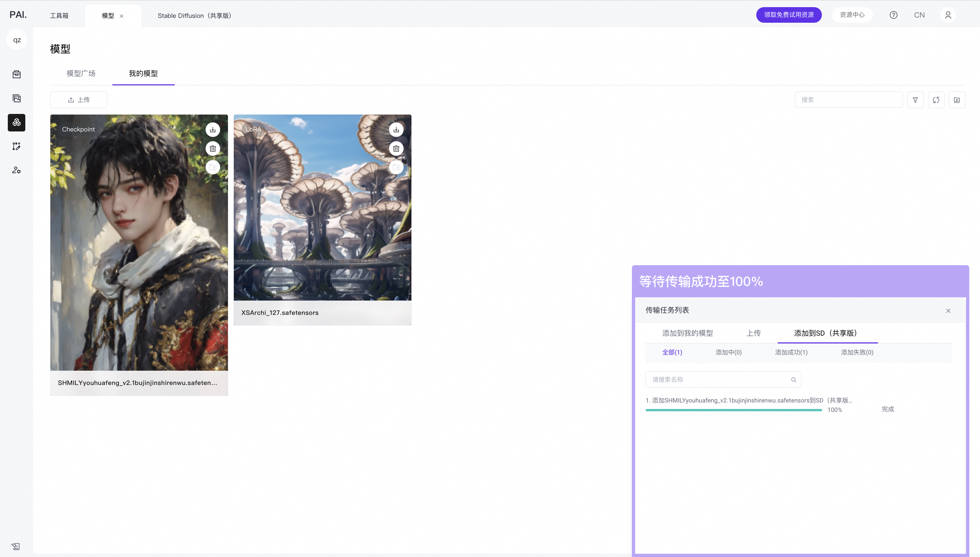Image resolution: width=980 pixels, height=557 pixels.
Task: Open the transfer task list icon
Action: pos(957,100)
